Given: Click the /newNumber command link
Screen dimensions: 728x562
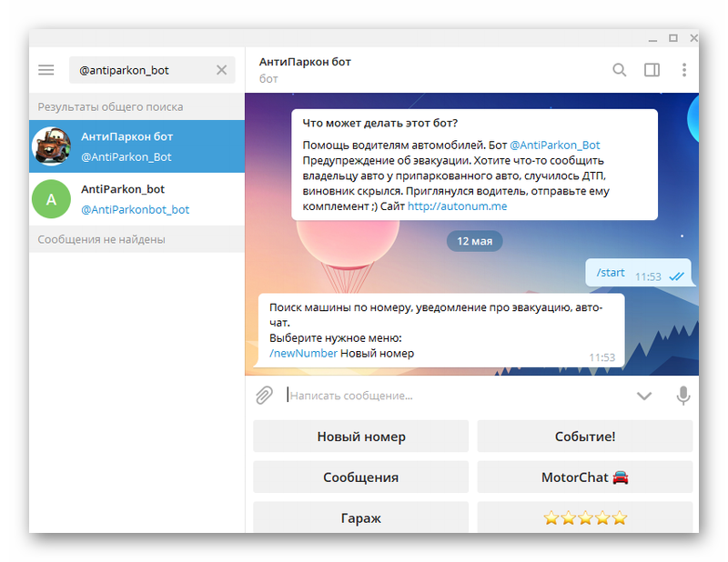Looking at the screenshot, I should click(x=303, y=353).
